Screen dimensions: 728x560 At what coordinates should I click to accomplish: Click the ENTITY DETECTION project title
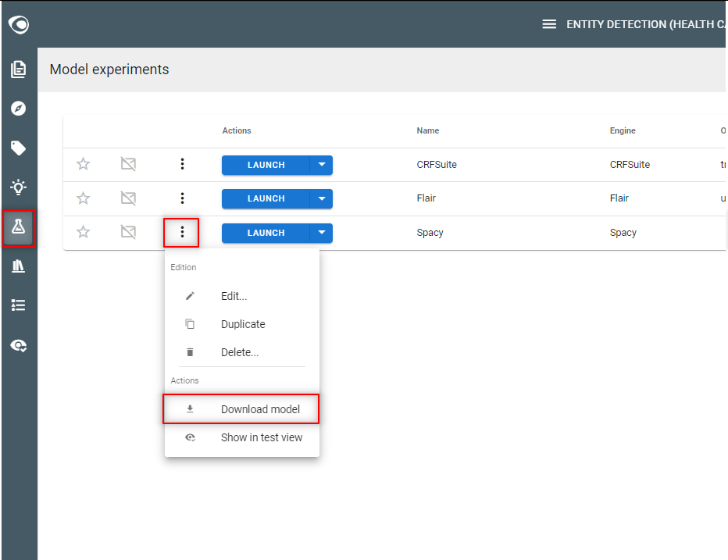[x=646, y=25]
